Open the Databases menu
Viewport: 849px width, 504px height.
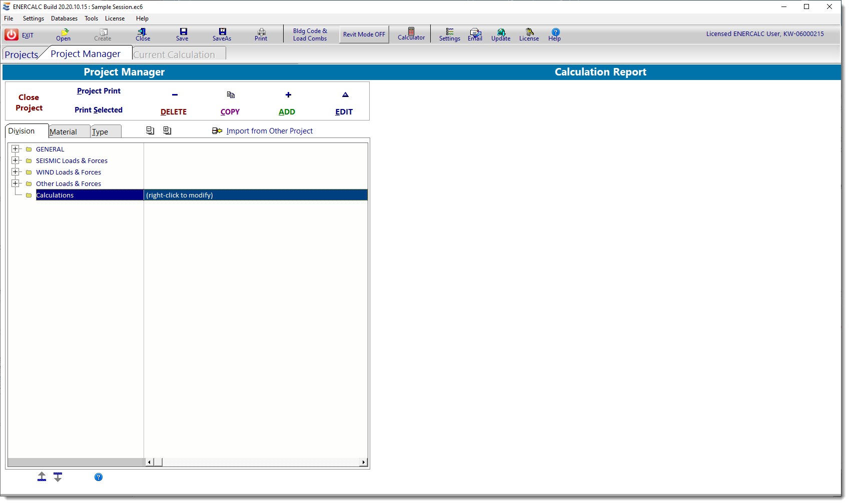(64, 18)
